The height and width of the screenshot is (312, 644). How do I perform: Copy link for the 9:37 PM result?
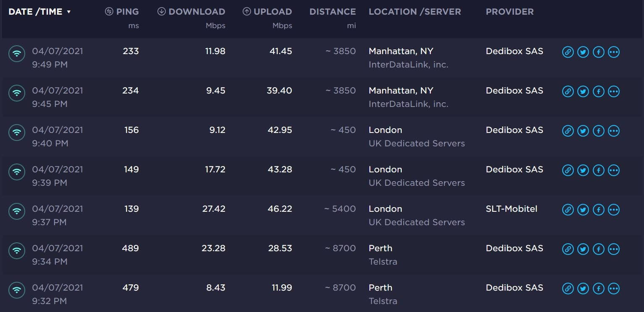click(568, 210)
